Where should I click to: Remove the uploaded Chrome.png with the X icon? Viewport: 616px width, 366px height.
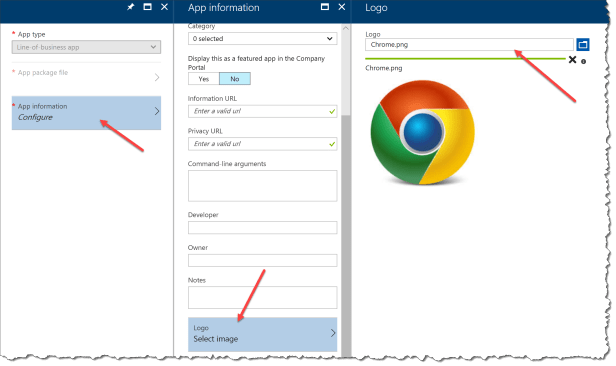tap(572, 60)
